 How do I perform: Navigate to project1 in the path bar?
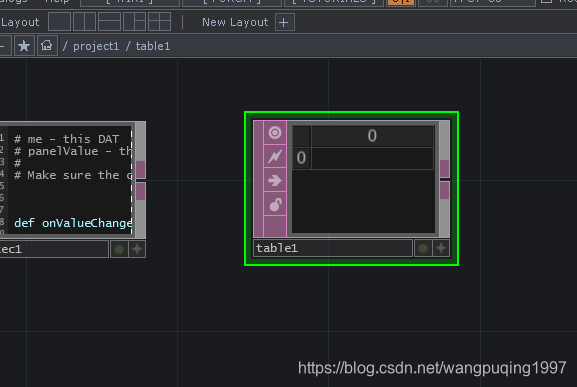[96, 46]
